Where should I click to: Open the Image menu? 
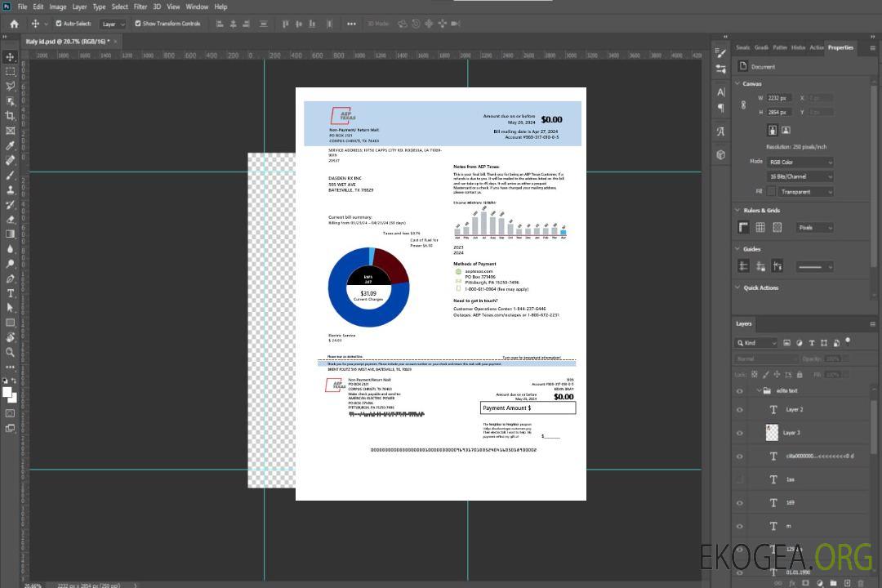(x=57, y=7)
